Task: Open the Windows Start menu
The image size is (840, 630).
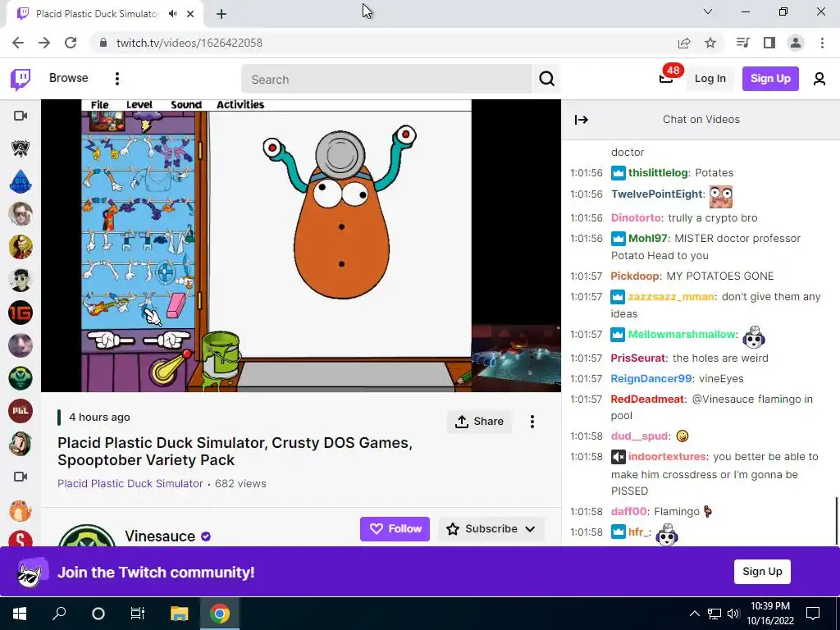Action: pos(20,614)
